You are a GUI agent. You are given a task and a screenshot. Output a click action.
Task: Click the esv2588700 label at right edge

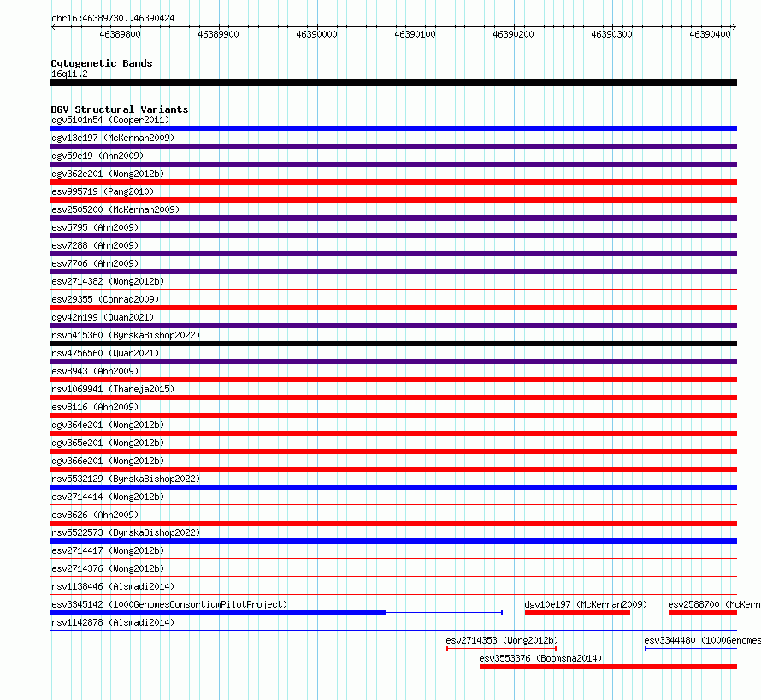click(x=715, y=604)
